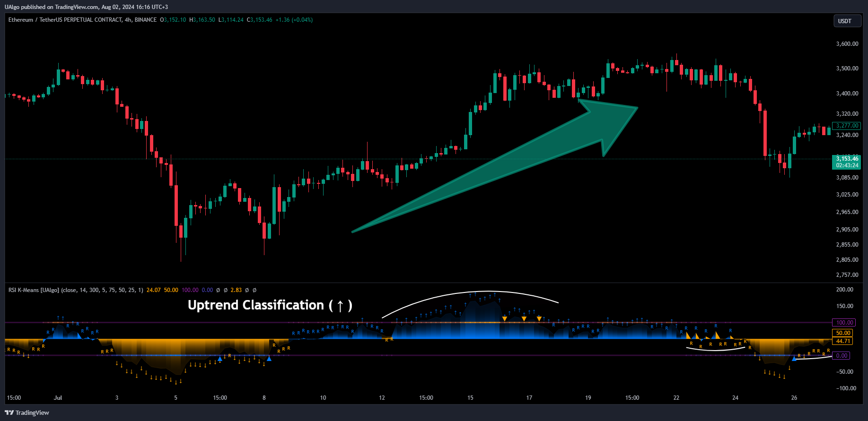Click the boxed 0.00 indicator axis tag
This screenshot has width=868, height=421.
(842, 356)
